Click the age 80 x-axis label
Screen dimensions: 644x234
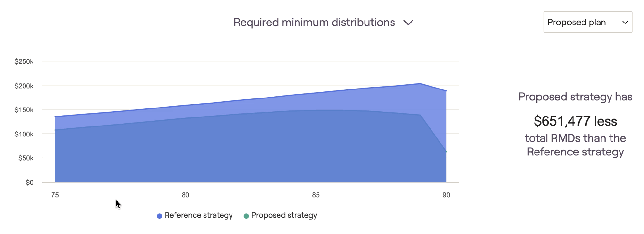[185, 195]
